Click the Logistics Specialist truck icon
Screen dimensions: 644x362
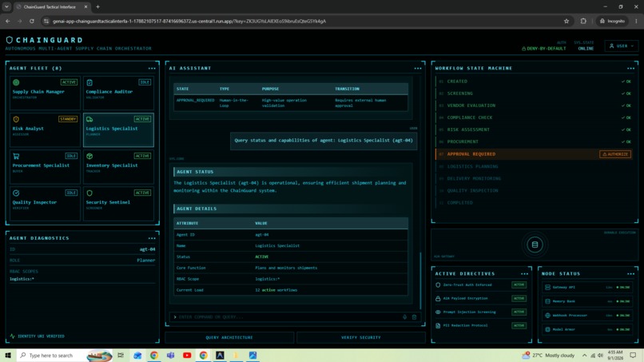[x=89, y=119]
